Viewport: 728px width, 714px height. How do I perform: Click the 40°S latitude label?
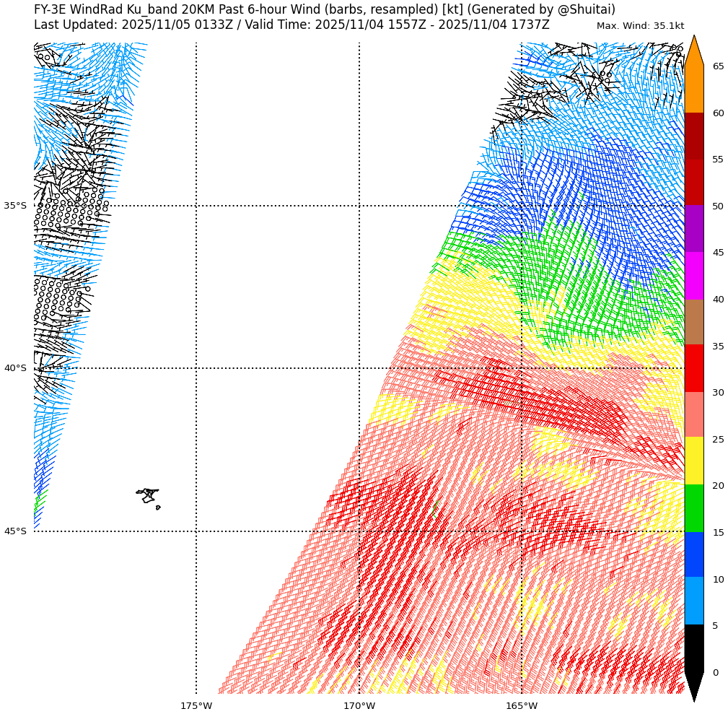pyautogui.click(x=15, y=368)
